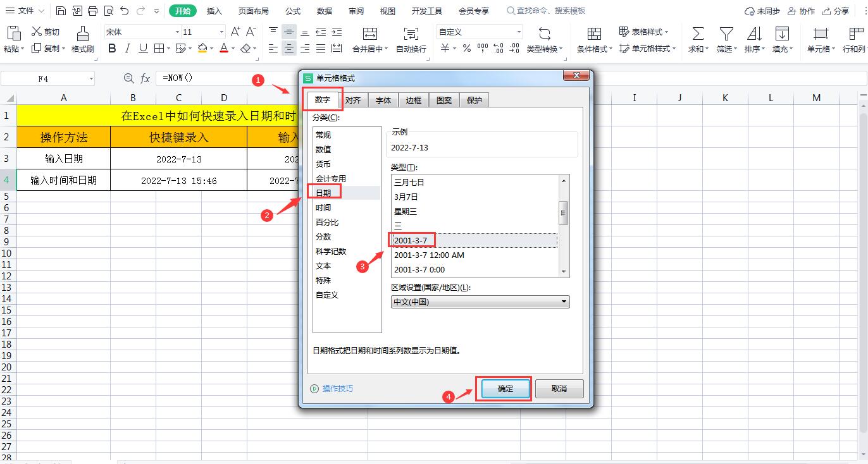Toggle bold formatting button

[x=112, y=49]
